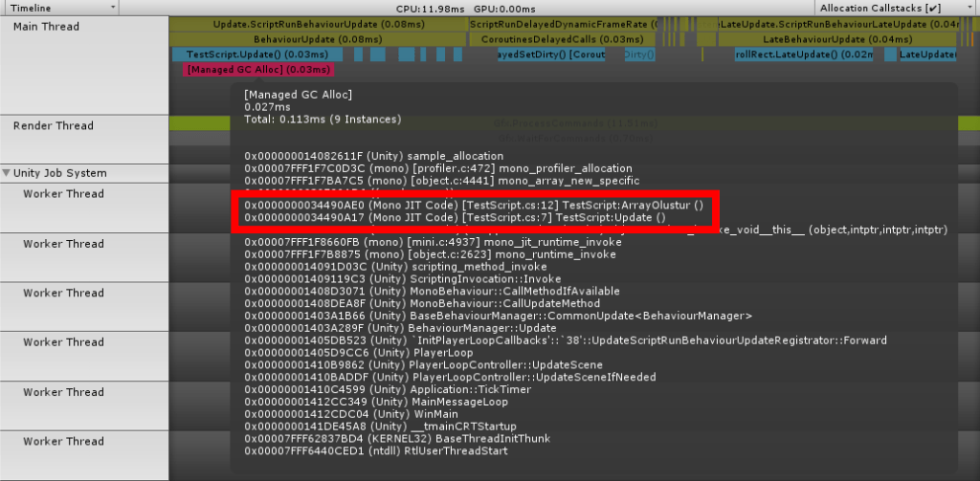This screenshot has height=481, width=980.
Task: Click the first Worker Thread label
Action: point(63,193)
